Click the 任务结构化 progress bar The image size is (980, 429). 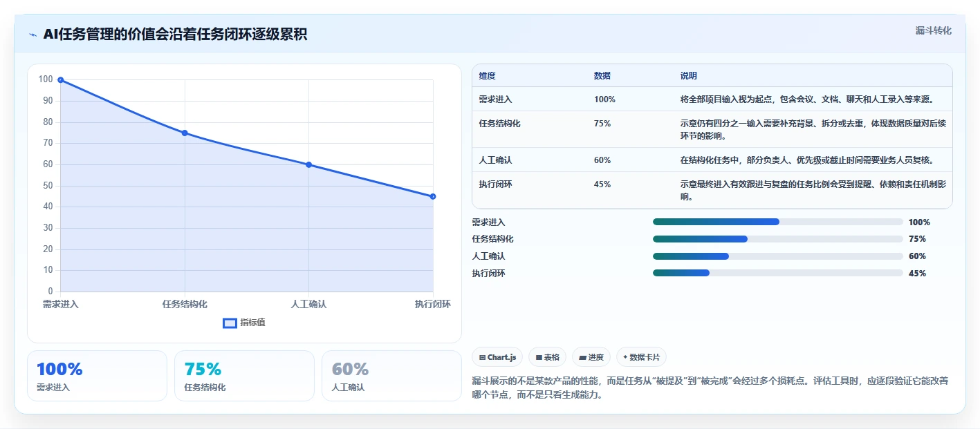click(x=778, y=239)
